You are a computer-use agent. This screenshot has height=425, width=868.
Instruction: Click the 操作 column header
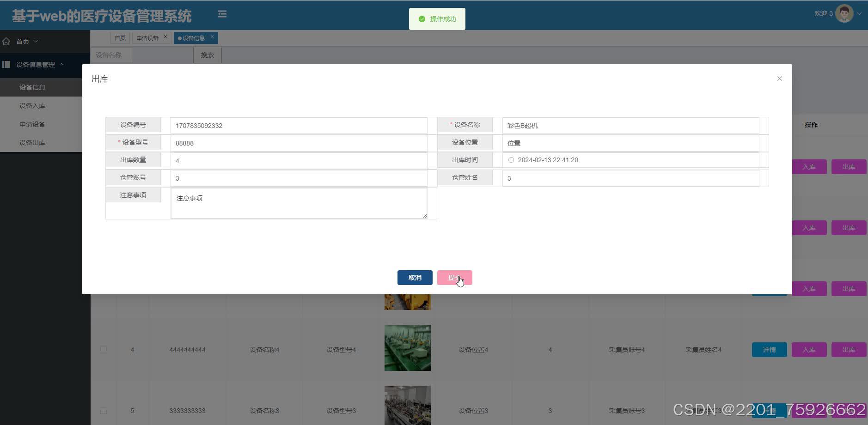coord(811,125)
